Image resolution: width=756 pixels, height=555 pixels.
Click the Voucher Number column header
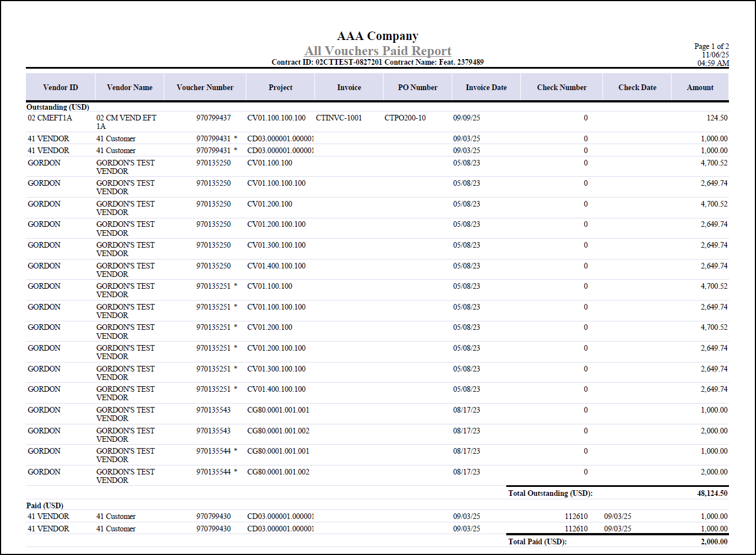click(205, 87)
